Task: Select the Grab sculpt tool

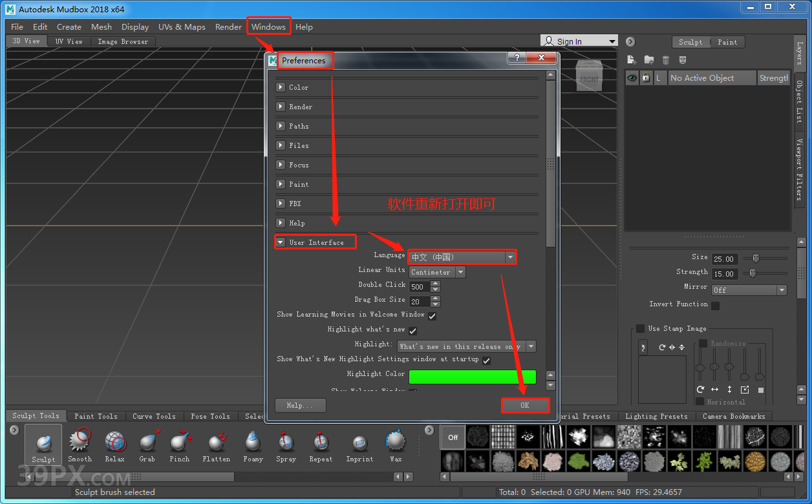Action: tap(147, 443)
